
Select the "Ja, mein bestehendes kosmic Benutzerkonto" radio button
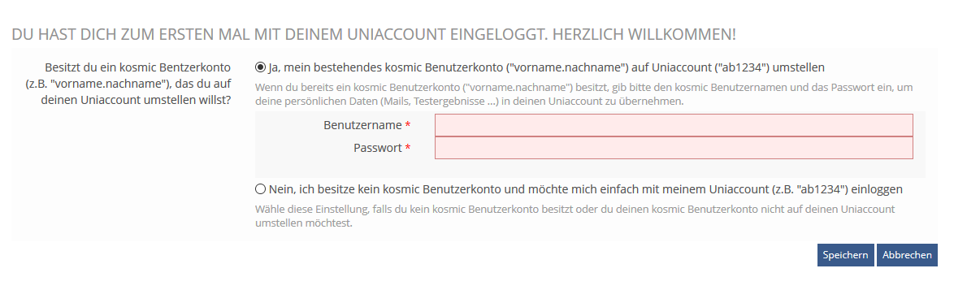tap(260, 67)
